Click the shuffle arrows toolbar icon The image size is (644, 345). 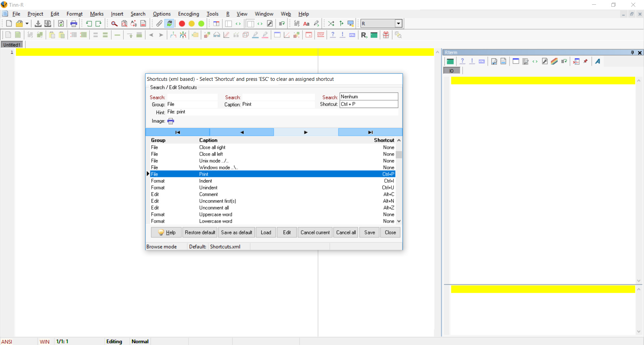point(331,23)
